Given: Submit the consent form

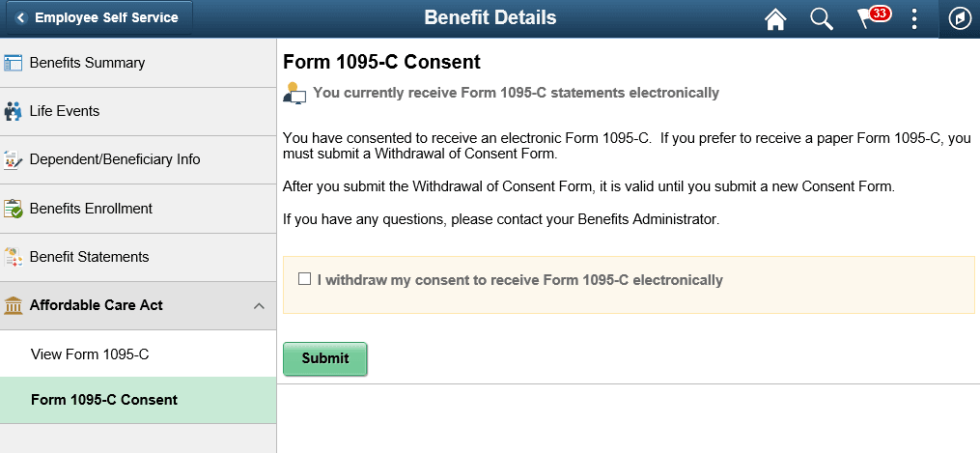Looking at the screenshot, I should [x=325, y=358].
